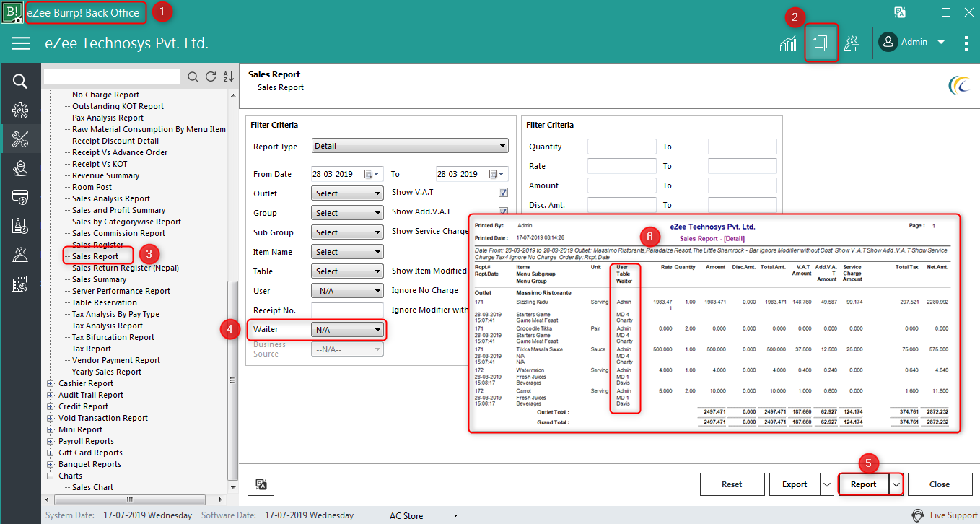Image resolution: width=980 pixels, height=524 pixels.
Task: Open the Outlet Select dropdown
Action: [347, 193]
